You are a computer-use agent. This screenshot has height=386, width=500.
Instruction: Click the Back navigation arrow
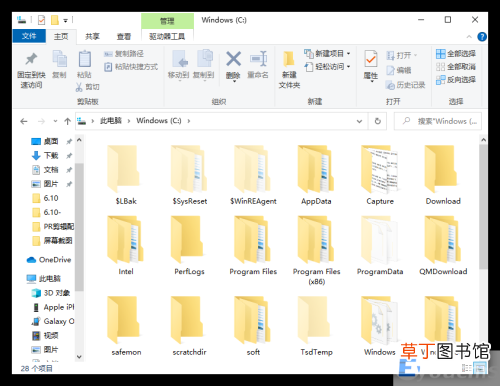pos(24,121)
